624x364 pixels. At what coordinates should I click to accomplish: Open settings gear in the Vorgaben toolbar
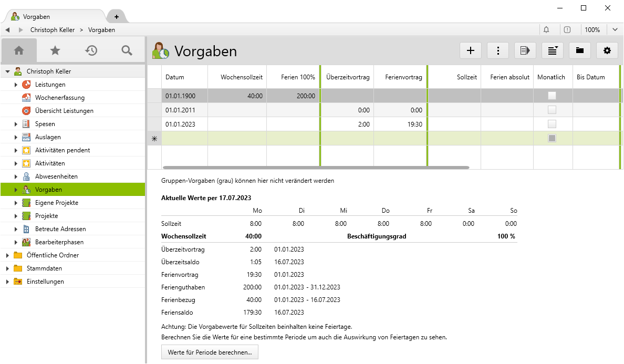pyautogui.click(x=607, y=50)
